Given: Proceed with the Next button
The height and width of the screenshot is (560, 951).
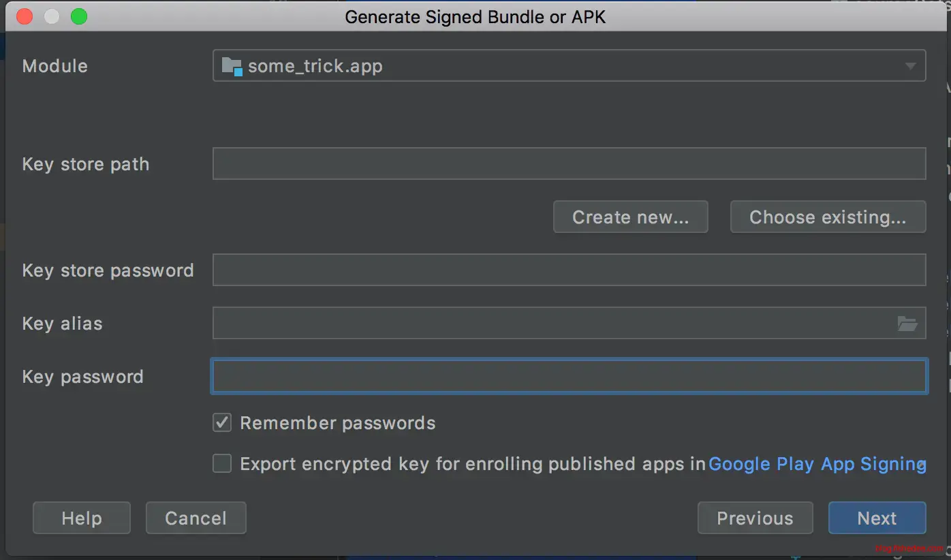Looking at the screenshot, I should (877, 518).
